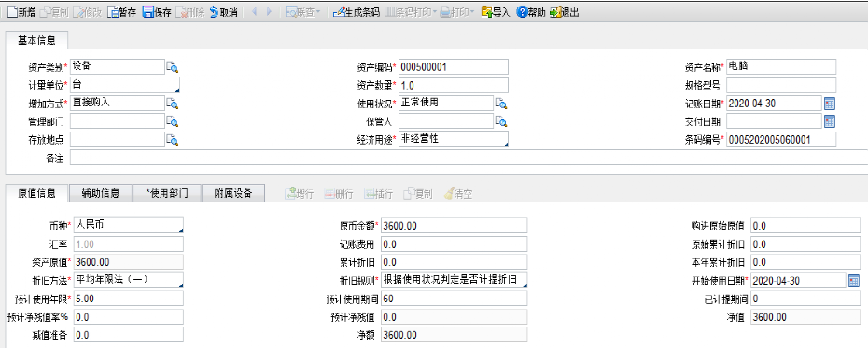
Task: Click the 存放地点 input field
Action: (118, 140)
